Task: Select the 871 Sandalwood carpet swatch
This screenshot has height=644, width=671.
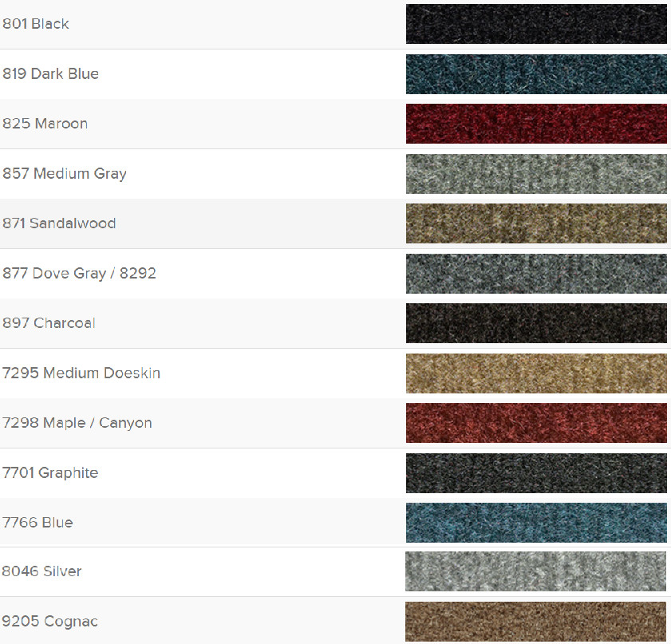Action: pos(536,223)
